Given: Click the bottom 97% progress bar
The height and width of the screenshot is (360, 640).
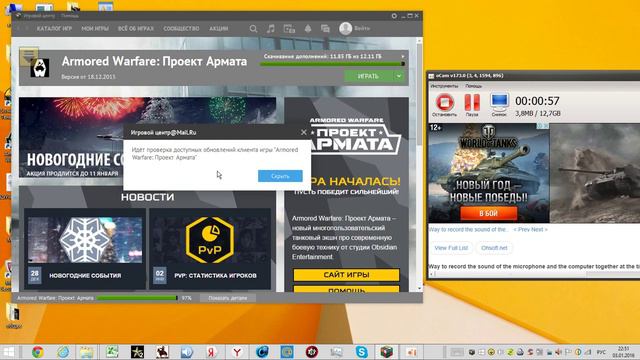Looking at the screenshot, I should click(x=137, y=298).
